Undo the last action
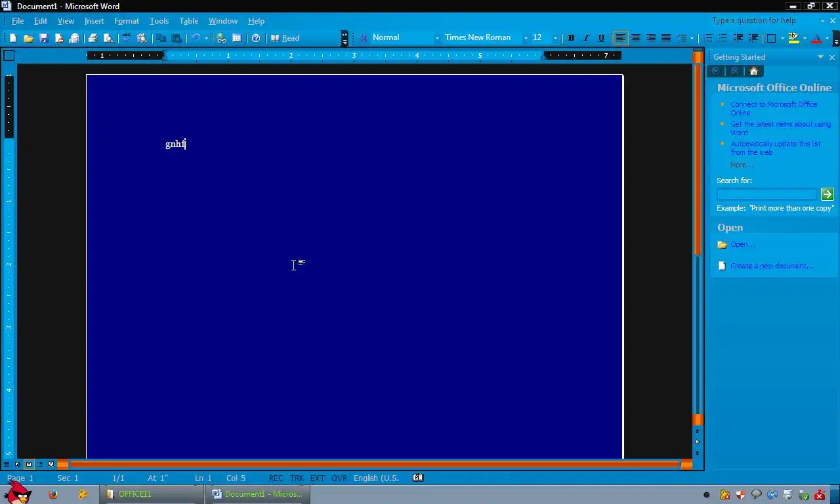The height and width of the screenshot is (504, 840). coord(196,38)
